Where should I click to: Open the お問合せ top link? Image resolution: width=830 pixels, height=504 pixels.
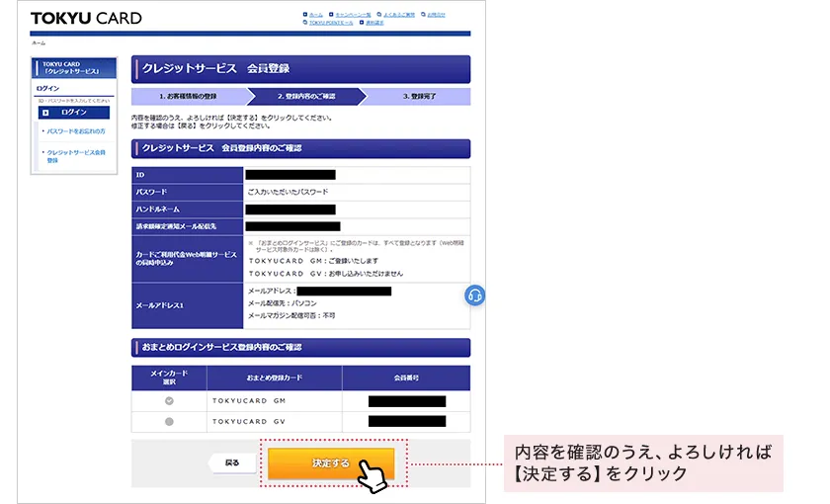pos(434,15)
